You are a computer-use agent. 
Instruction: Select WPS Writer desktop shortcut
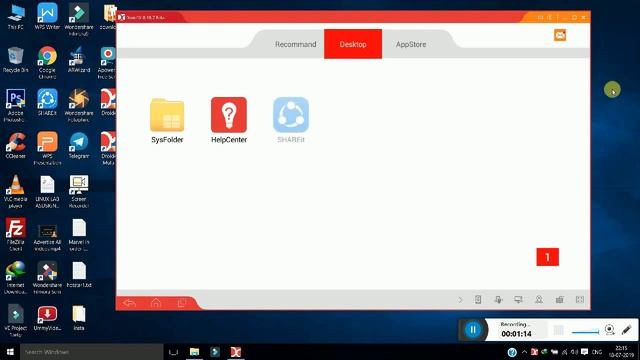[x=47, y=17]
